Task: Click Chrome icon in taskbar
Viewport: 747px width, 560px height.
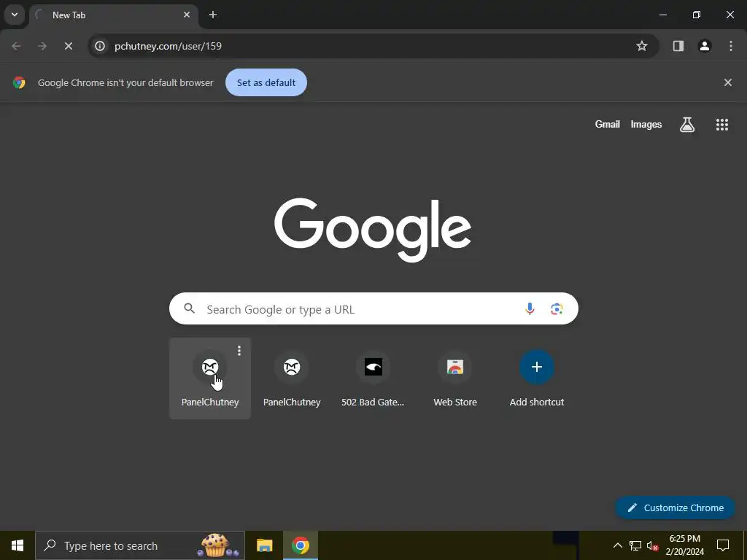Action: (300, 545)
